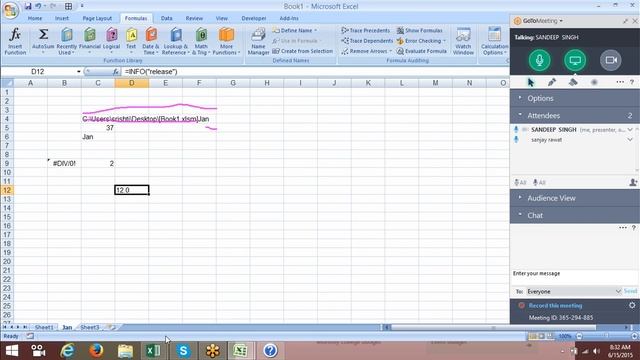Open Recently Used functions
The height and width of the screenshot is (360, 640).
click(67, 41)
